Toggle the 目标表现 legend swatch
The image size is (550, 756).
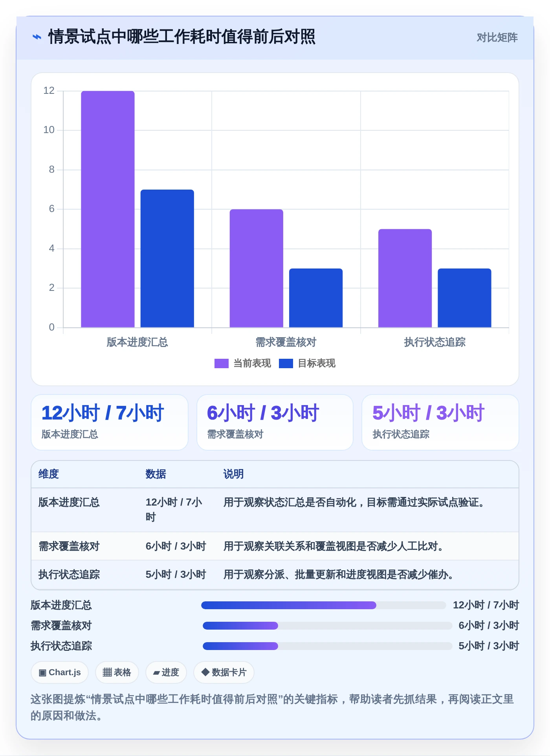coord(286,363)
